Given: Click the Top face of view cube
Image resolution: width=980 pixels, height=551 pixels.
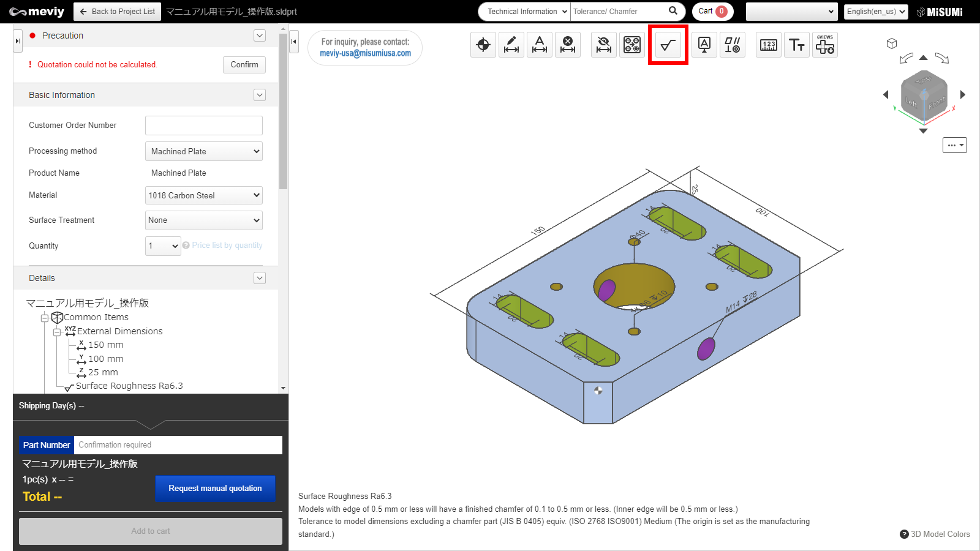Looking at the screenshot, I should tap(924, 80).
